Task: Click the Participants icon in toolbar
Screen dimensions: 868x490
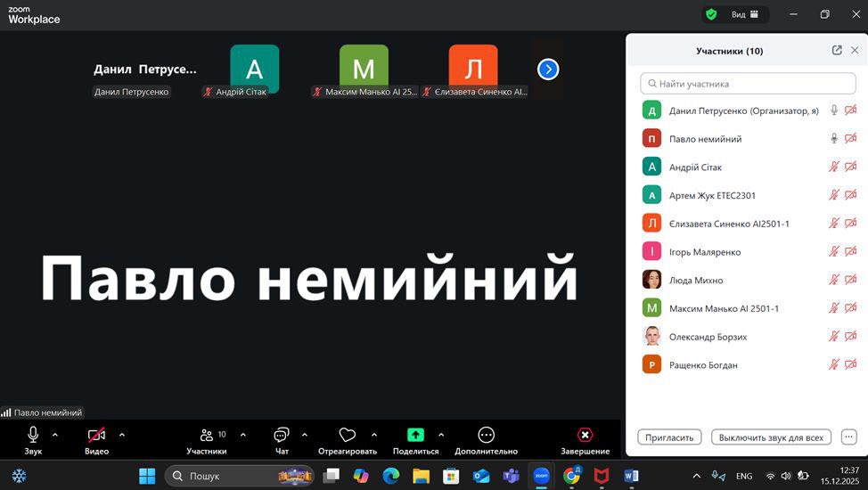Action: tap(207, 435)
